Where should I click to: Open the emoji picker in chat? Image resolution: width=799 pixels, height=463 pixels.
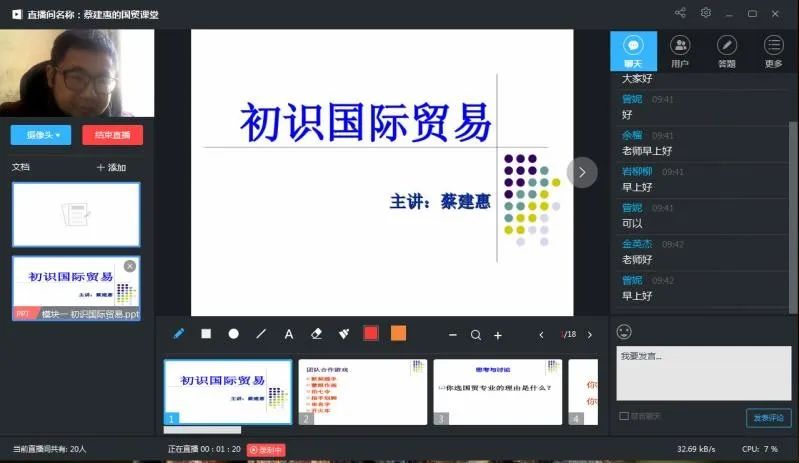click(x=624, y=331)
